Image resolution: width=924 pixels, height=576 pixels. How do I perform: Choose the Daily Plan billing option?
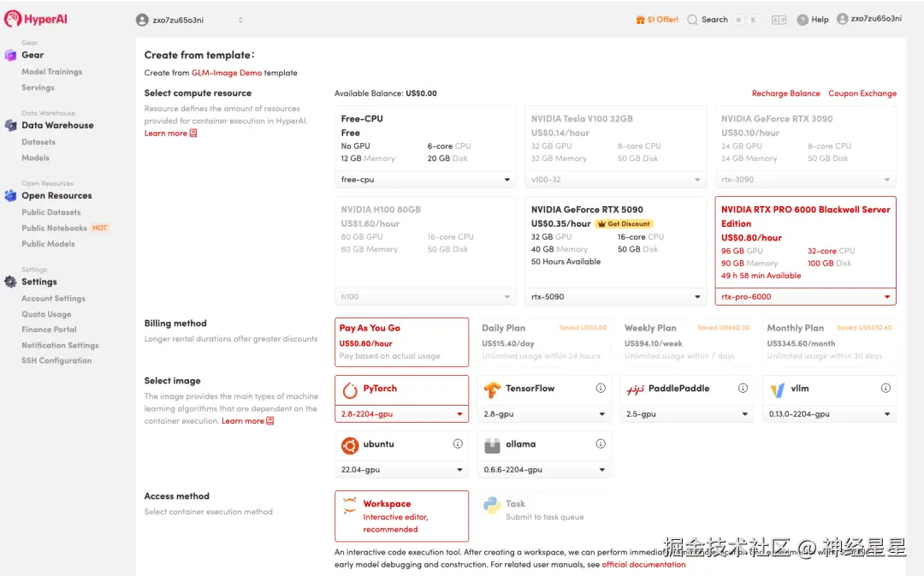pos(544,342)
